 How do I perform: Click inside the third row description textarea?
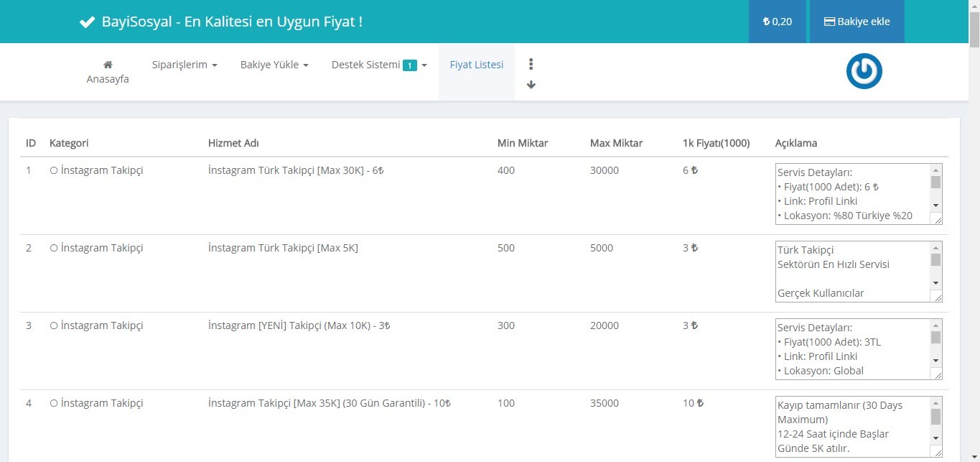(851, 349)
